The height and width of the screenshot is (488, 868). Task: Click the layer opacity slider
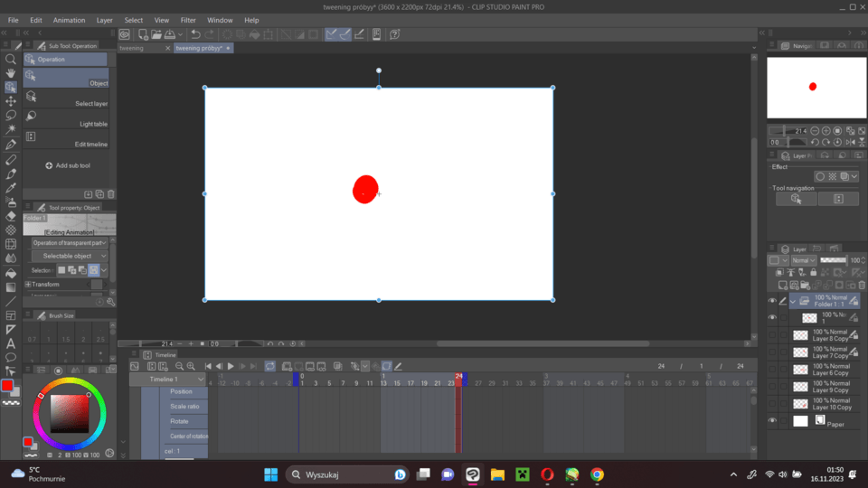[x=833, y=260]
